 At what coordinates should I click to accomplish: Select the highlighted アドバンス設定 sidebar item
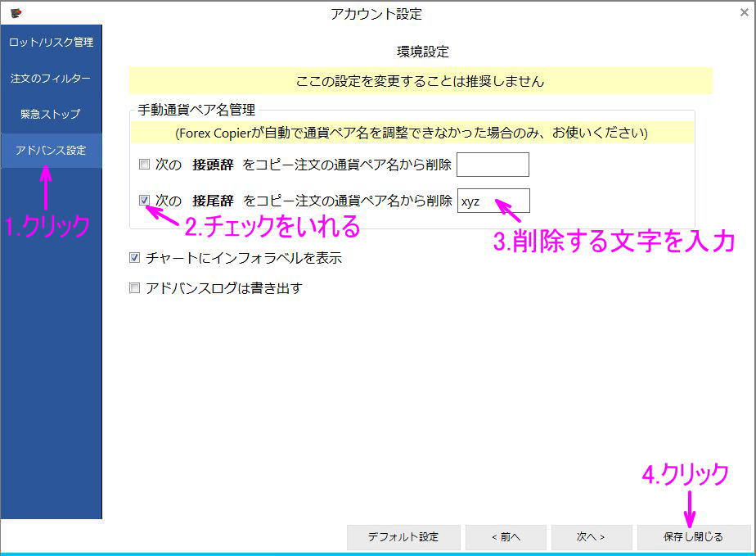point(51,151)
